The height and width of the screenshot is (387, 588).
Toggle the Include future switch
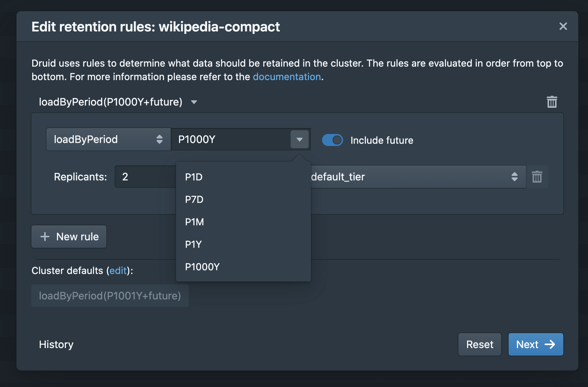333,140
